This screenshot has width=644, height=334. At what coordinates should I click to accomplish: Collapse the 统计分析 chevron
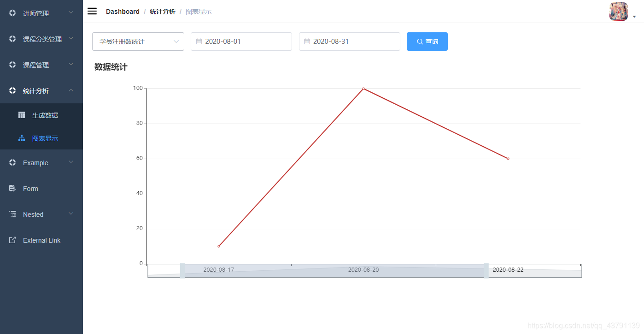point(71,90)
